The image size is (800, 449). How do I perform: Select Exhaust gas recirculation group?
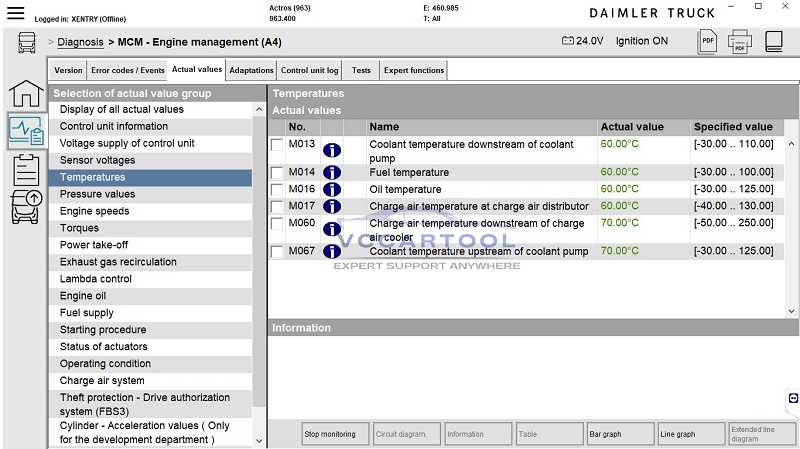pyautogui.click(x=151, y=262)
